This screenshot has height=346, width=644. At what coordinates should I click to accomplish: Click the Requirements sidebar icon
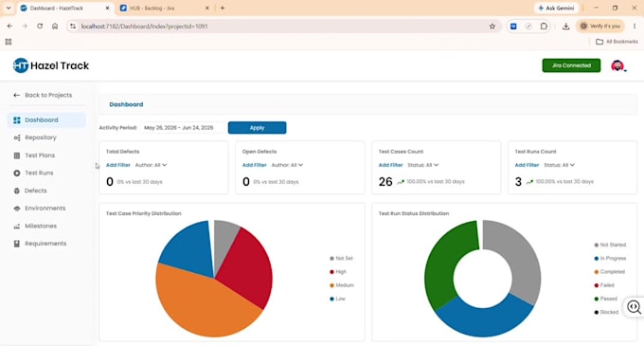pos(17,244)
